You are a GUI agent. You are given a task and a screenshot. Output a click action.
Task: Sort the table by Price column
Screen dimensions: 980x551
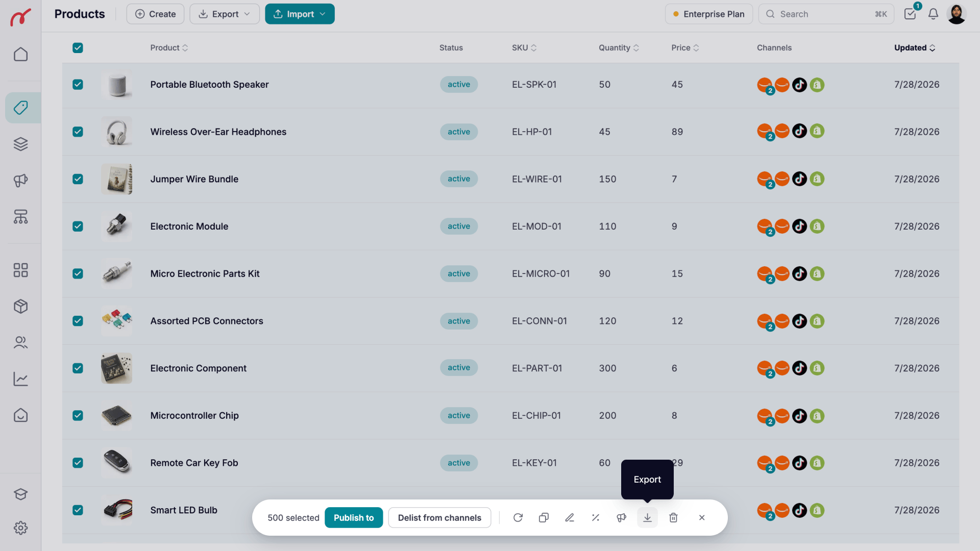(x=685, y=47)
